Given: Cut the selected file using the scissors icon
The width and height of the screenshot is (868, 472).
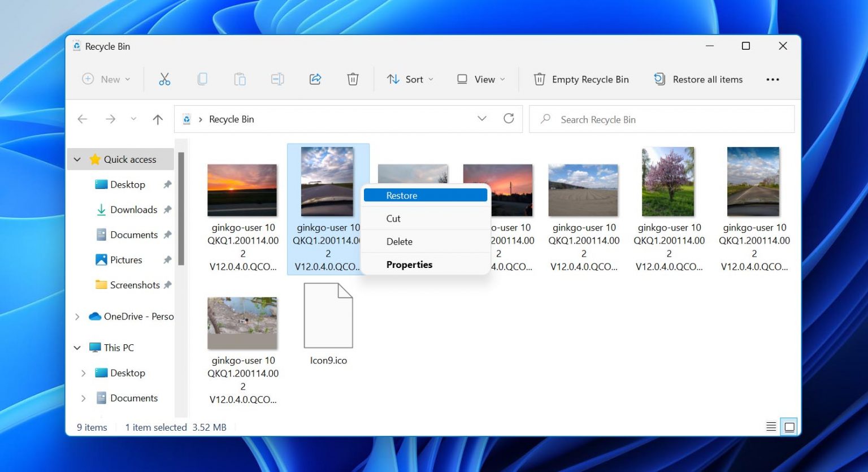Looking at the screenshot, I should pyautogui.click(x=164, y=79).
